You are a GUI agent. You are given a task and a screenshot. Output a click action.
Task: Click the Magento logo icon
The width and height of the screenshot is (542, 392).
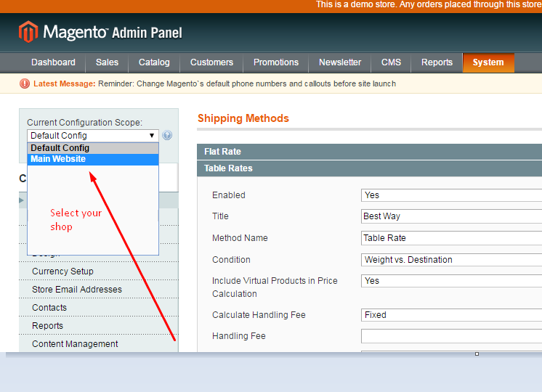(28, 32)
